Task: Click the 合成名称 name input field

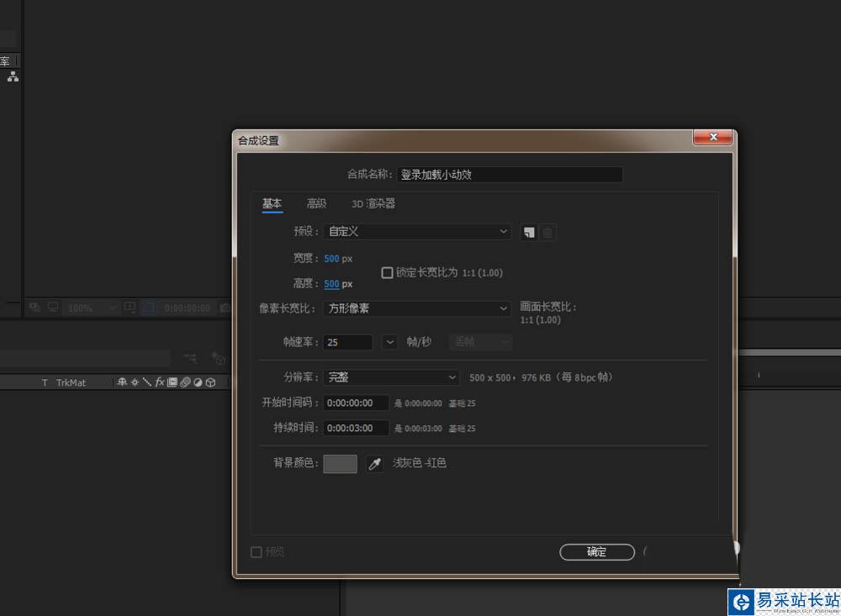Action: [x=510, y=174]
